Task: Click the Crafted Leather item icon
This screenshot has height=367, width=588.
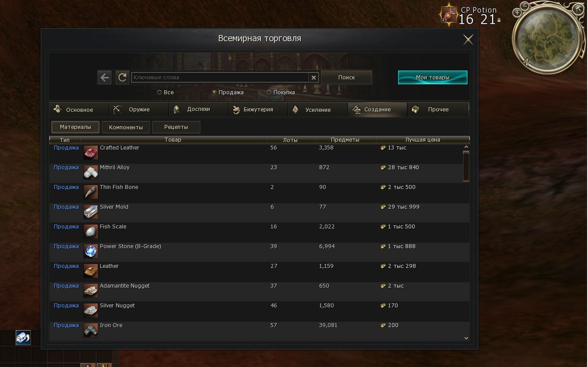Action: [x=91, y=153]
